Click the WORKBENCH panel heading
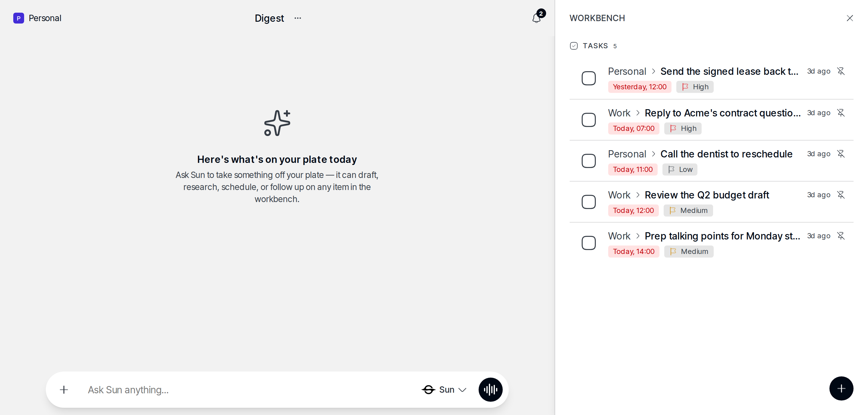This screenshot has height=415, width=868. tap(597, 18)
